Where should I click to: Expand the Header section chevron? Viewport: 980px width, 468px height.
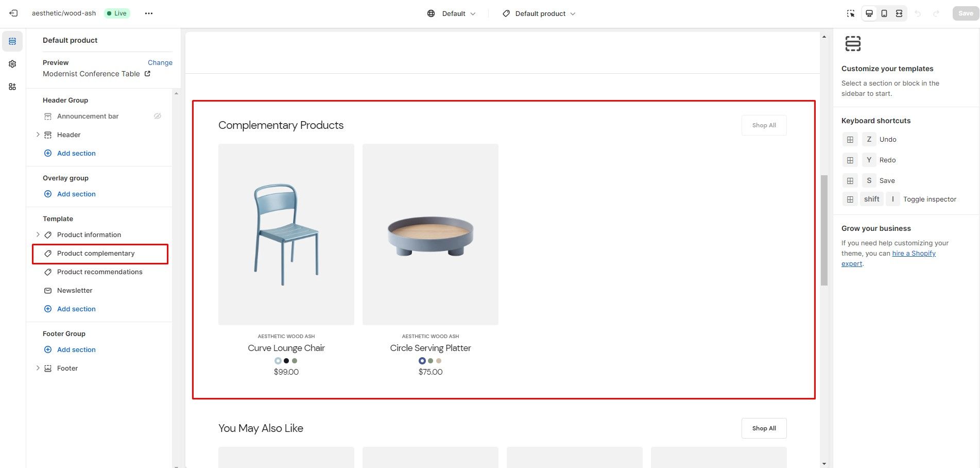pos(38,135)
